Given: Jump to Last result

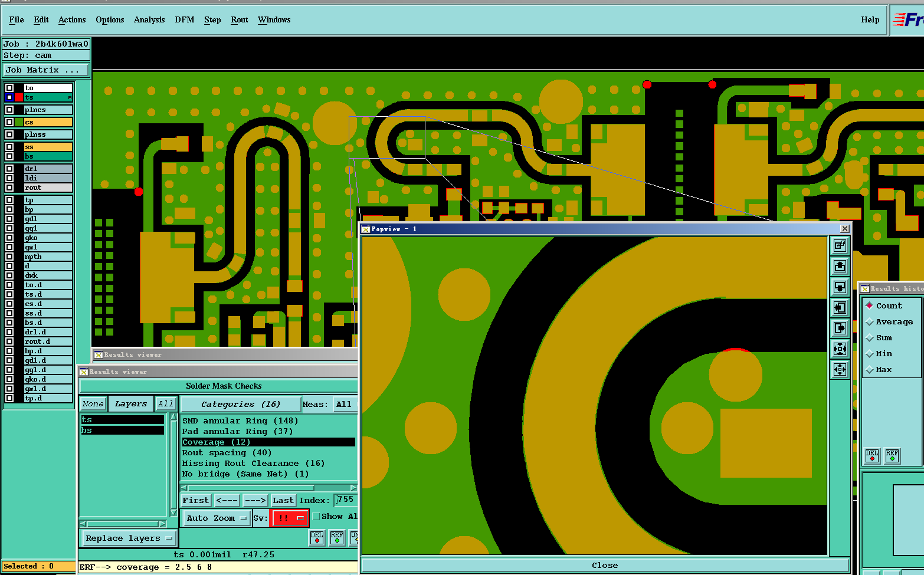Looking at the screenshot, I should (x=283, y=500).
